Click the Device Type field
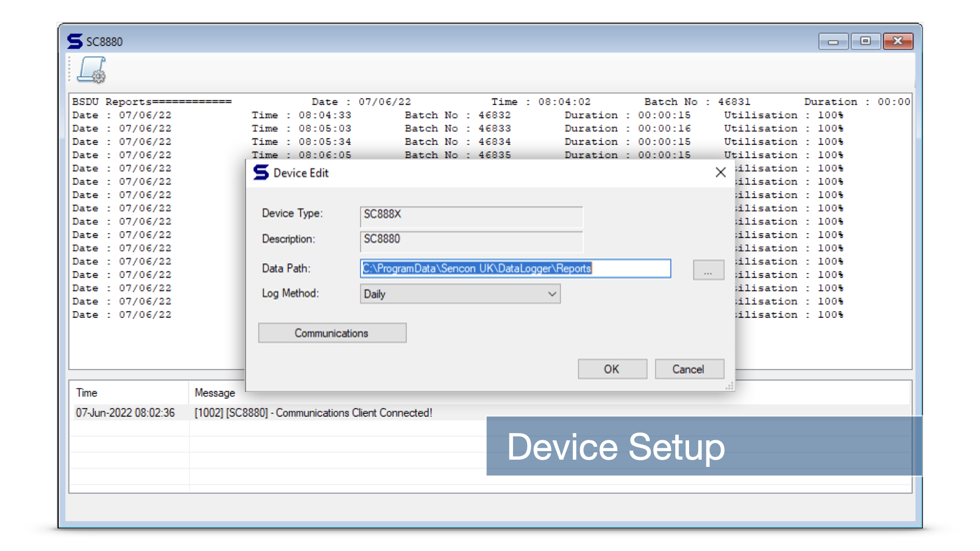The width and height of the screenshot is (980, 551). [471, 216]
